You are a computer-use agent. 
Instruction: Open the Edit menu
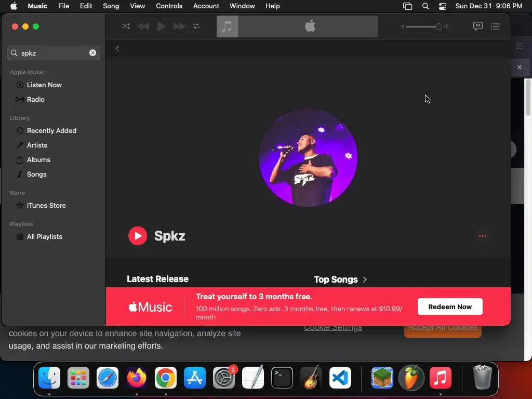(86, 6)
